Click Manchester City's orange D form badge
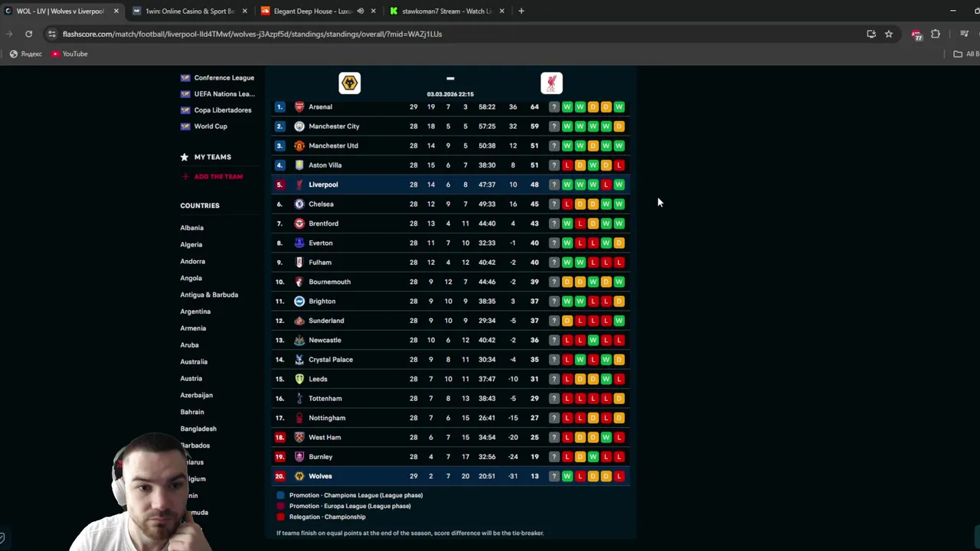Image resolution: width=980 pixels, height=551 pixels. [619, 126]
